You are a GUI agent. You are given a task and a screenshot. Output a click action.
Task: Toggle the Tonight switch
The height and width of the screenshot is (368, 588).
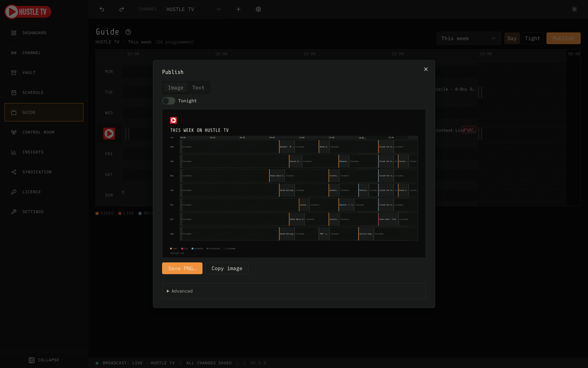pos(169,101)
